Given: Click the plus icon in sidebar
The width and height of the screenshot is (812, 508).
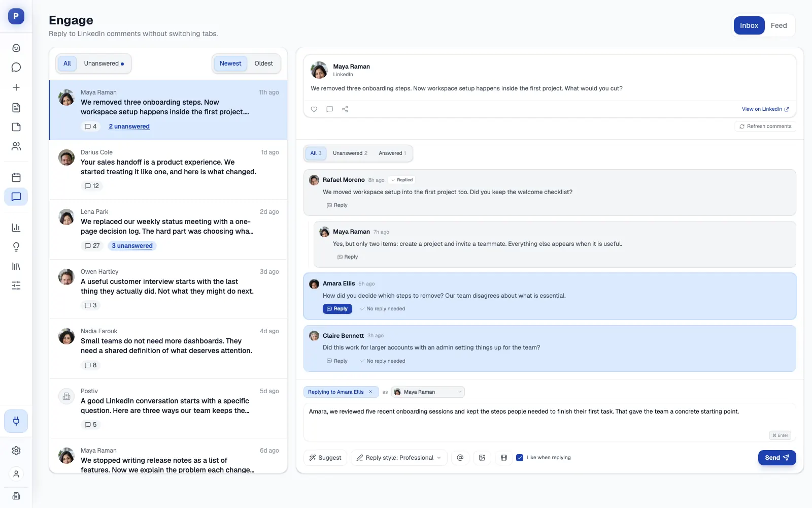Looking at the screenshot, I should [16, 87].
